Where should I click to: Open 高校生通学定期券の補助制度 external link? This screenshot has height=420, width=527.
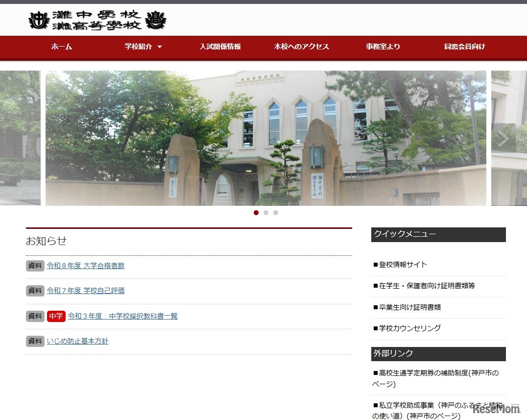pyautogui.click(x=435, y=378)
